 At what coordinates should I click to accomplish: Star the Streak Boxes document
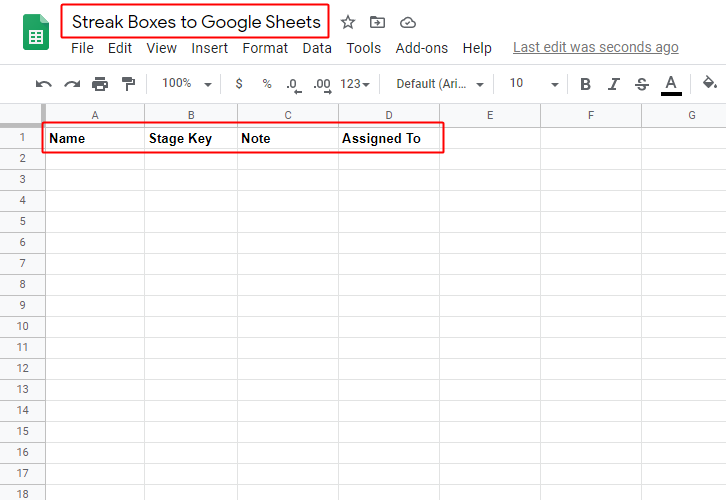click(348, 22)
